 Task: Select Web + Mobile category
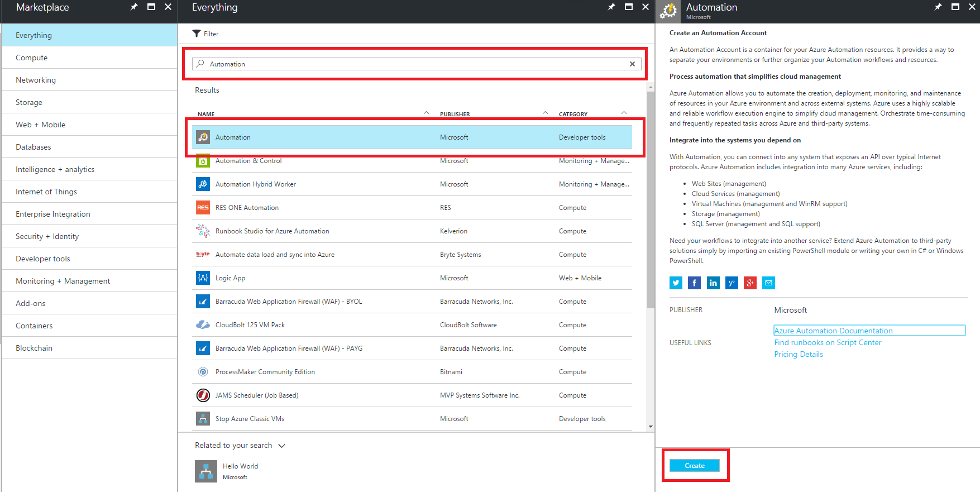click(x=90, y=125)
